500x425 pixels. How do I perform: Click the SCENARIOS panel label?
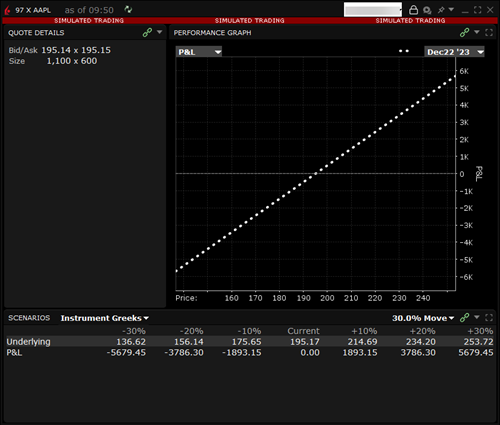(29, 318)
